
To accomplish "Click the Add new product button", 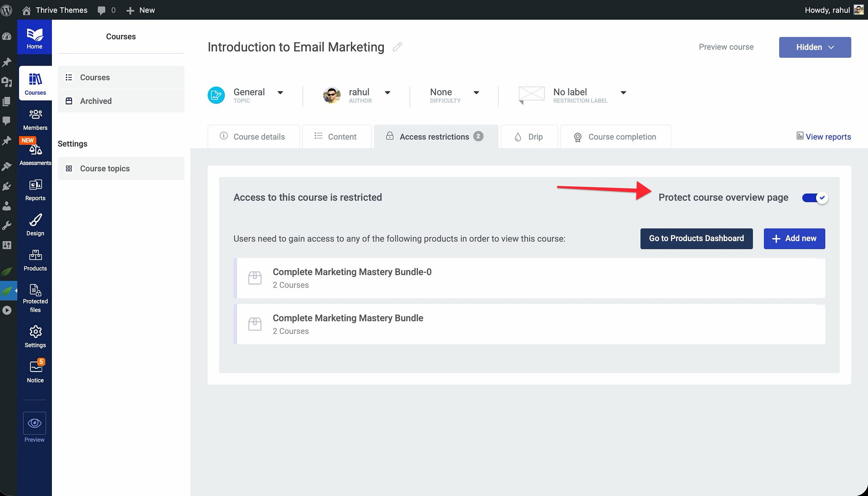I will [x=794, y=238].
